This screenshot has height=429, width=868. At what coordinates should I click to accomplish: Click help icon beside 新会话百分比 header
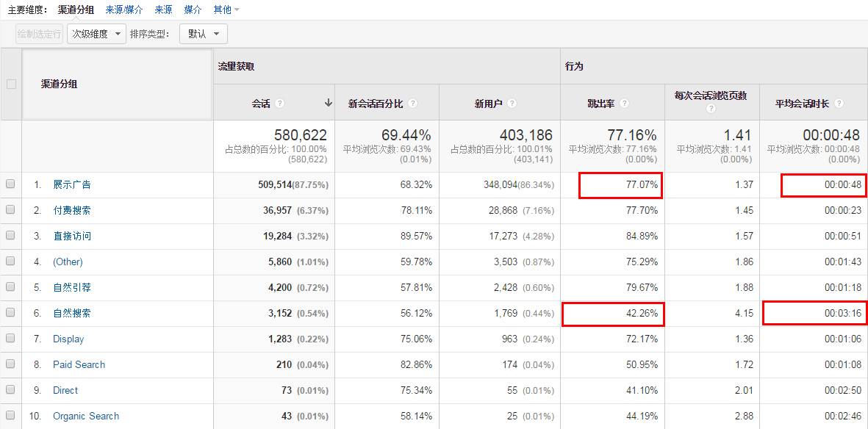pyautogui.click(x=413, y=104)
